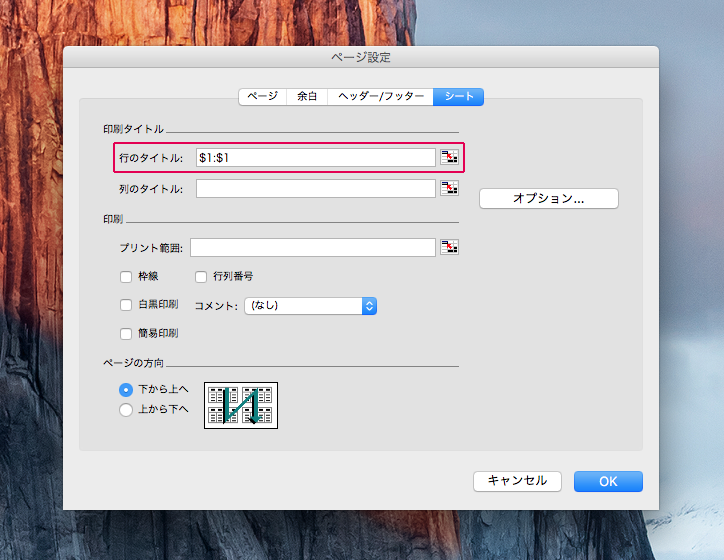Confirm with the OK button
The image size is (724, 560).
click(608, 481)
